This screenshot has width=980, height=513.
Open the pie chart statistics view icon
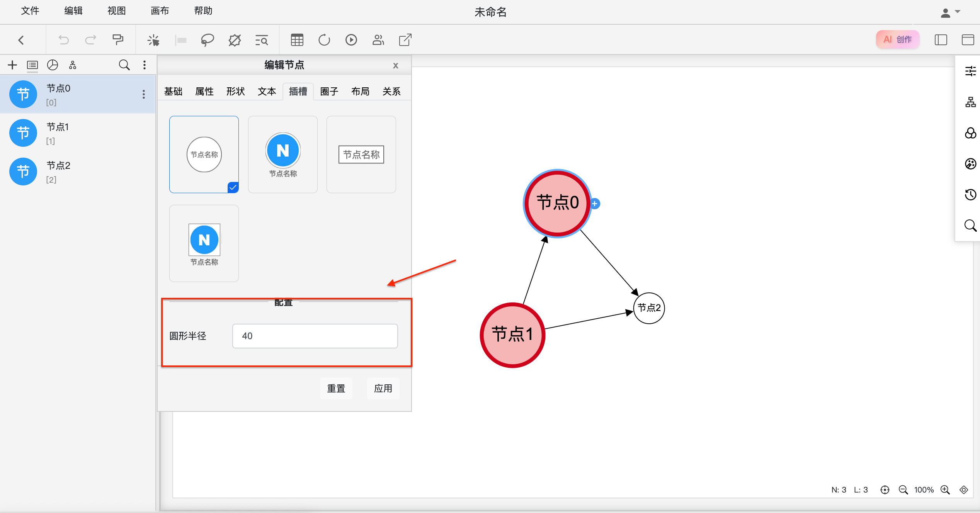pyautogui.click(x=53, y=65)
